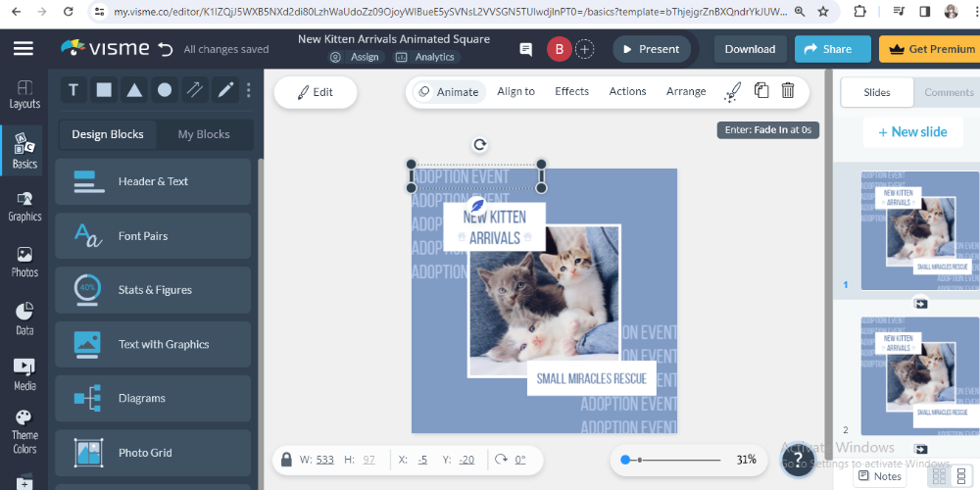The height and width of the screenshot is (490, 980).
Task: Delete the selected object with trash icon
Action: 788,90
